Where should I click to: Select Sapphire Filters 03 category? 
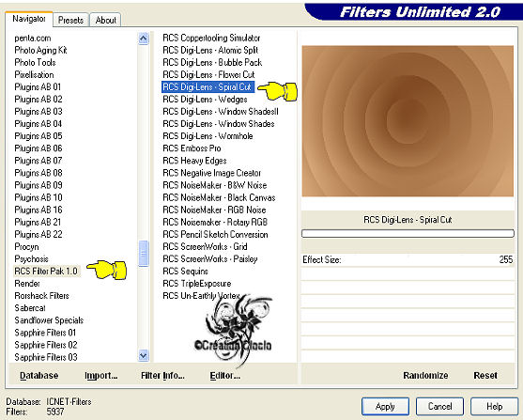pos(46,357)
